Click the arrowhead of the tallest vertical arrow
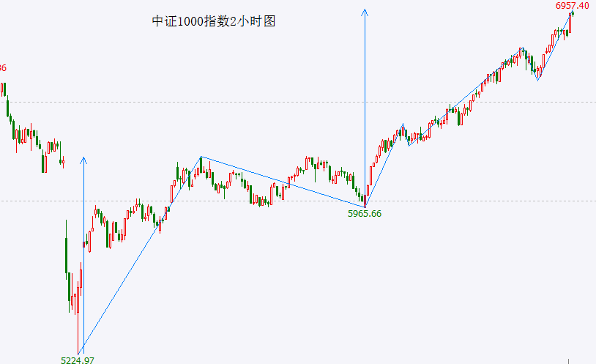 coord(365,11)
